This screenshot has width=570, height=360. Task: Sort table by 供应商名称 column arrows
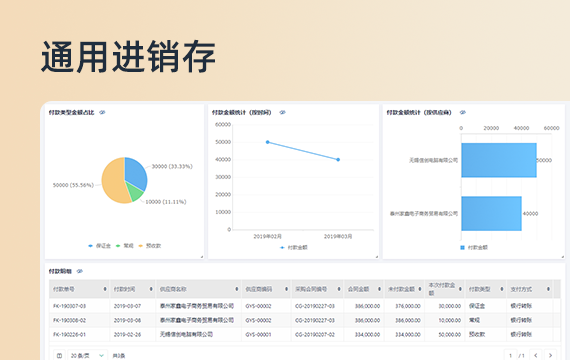(x=237, y=289)
